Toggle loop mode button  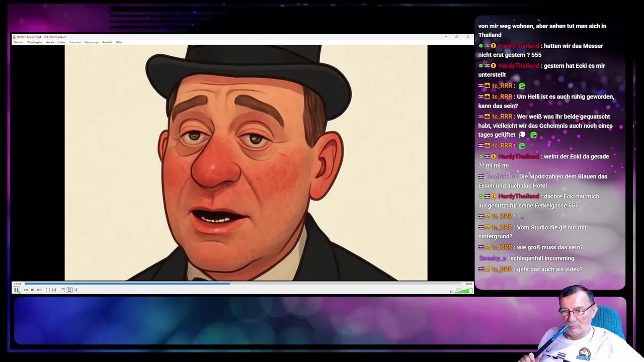click(69, 290)
